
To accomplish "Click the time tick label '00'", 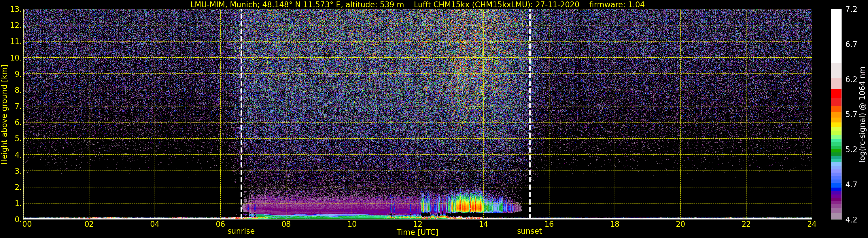I will click(x=27, y=224).
